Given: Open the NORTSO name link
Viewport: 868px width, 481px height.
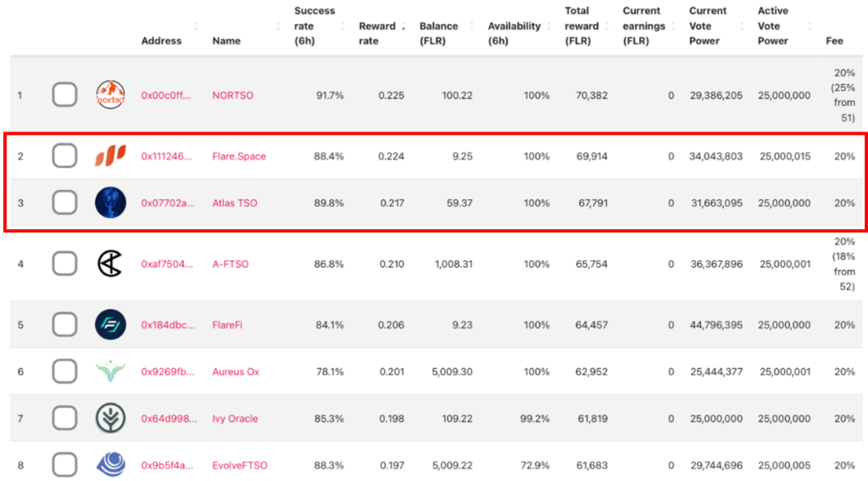Looking at the screenshot, I should pyautogui.click(x=232, y=95).
